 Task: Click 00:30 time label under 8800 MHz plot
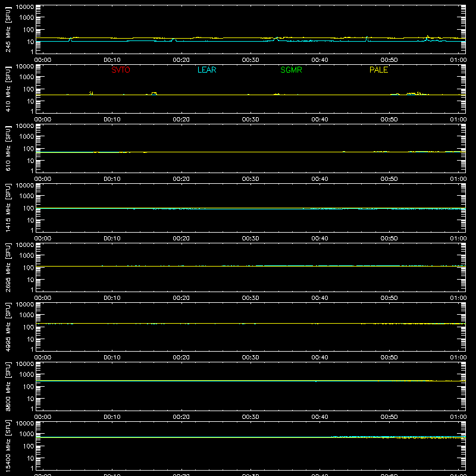(250, 417)
